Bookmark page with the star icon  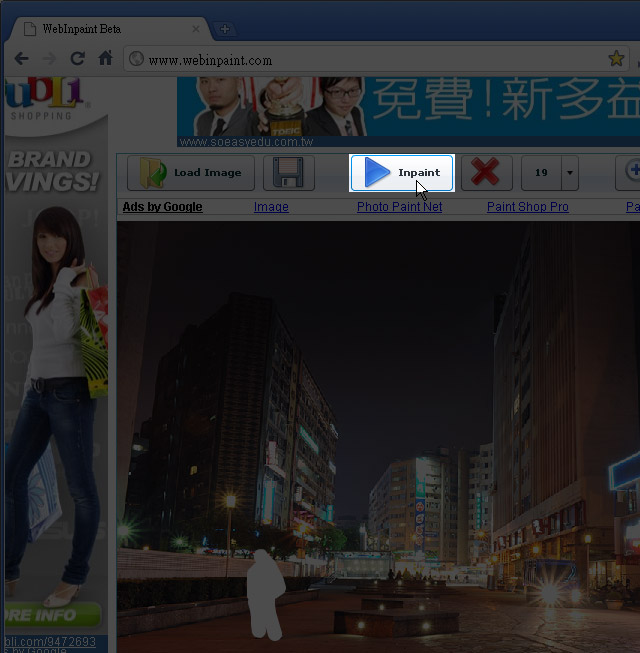616,59
